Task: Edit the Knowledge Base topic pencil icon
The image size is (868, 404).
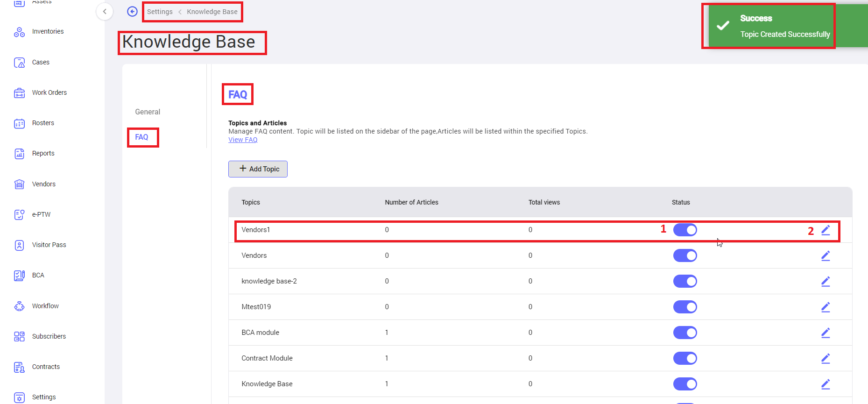Action: pos(826,384)
